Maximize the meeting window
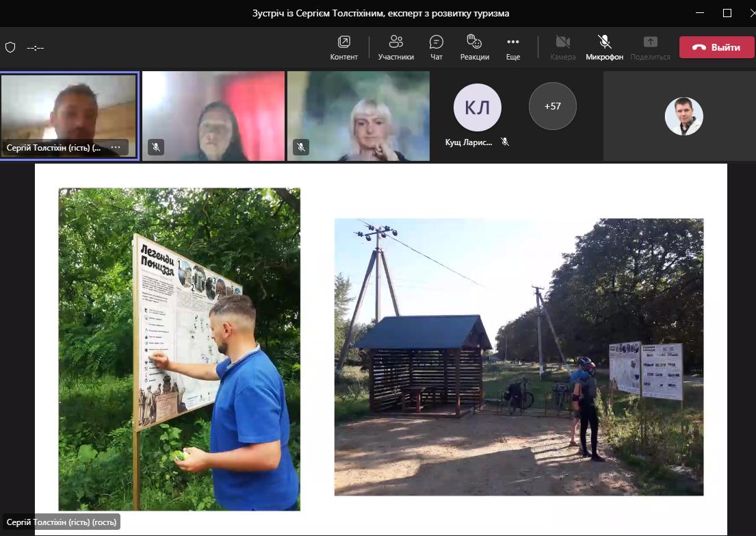Viewport: 756px width, 536px height. click(x=727, y=13)
